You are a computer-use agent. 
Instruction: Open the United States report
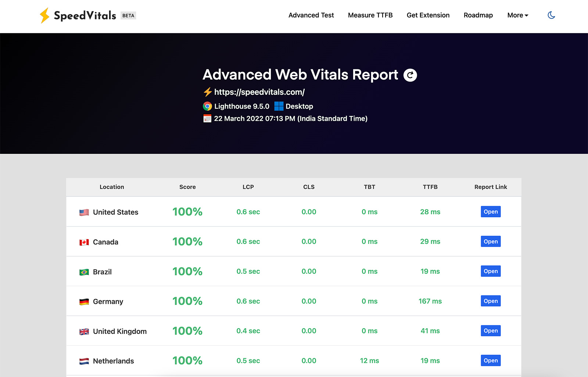click(491, 212)
